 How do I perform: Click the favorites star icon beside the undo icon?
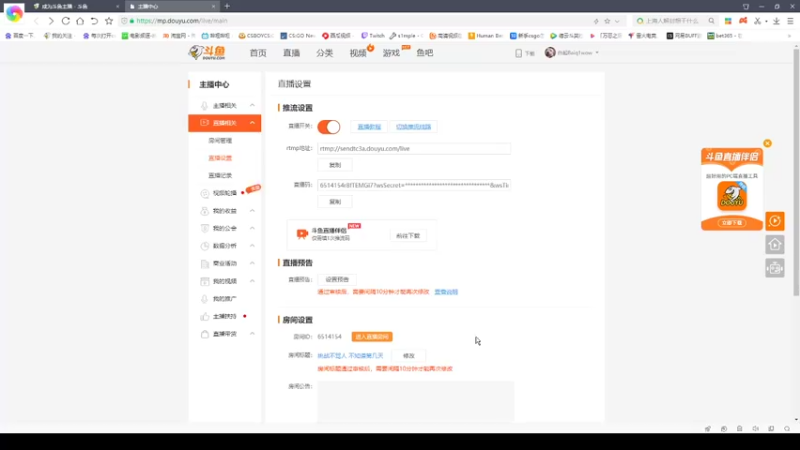pos(109,21)
